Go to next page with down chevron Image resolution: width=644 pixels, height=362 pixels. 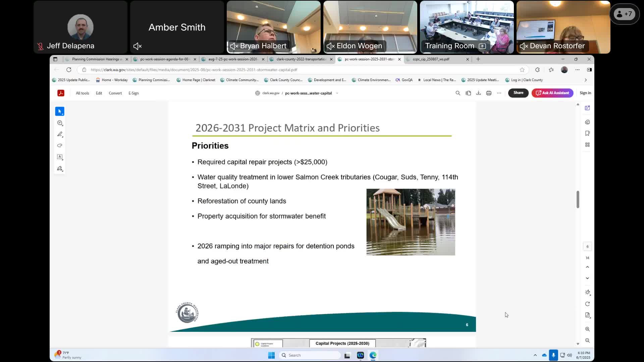coord(587,278)
